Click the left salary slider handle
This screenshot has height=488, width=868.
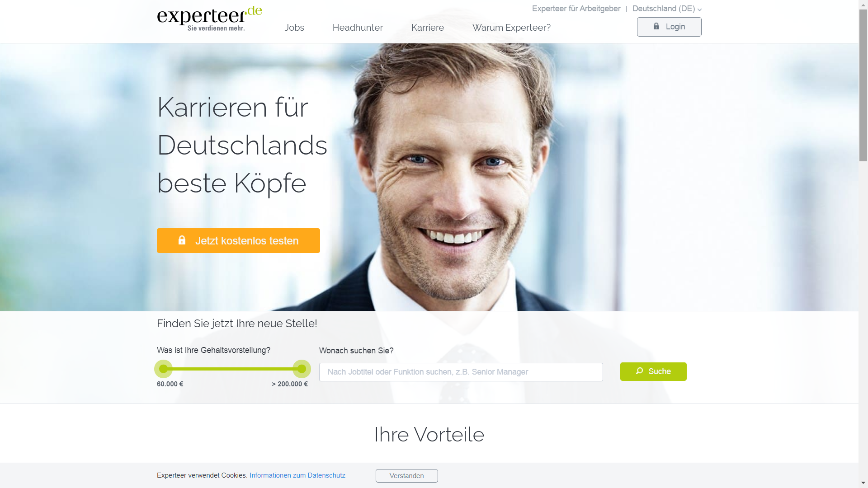pyautogui.click(x=163, y=369)
